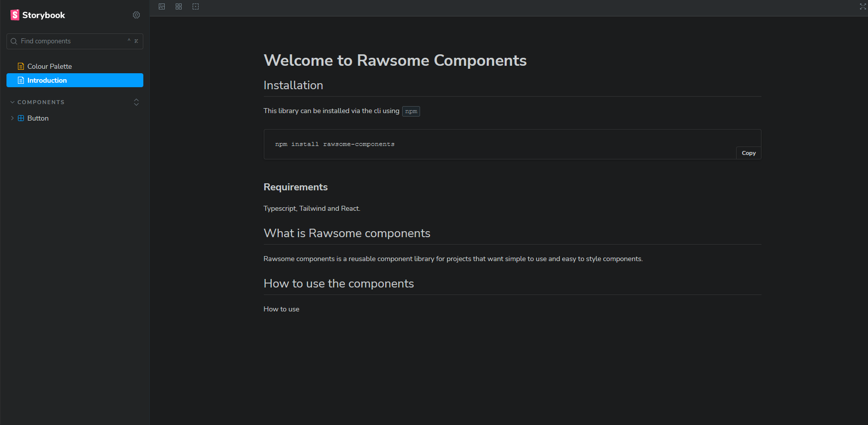Viewport: 868px width, 425px height.
Task: Toggle the grid view tool
Action: click(x=179, y=6)
